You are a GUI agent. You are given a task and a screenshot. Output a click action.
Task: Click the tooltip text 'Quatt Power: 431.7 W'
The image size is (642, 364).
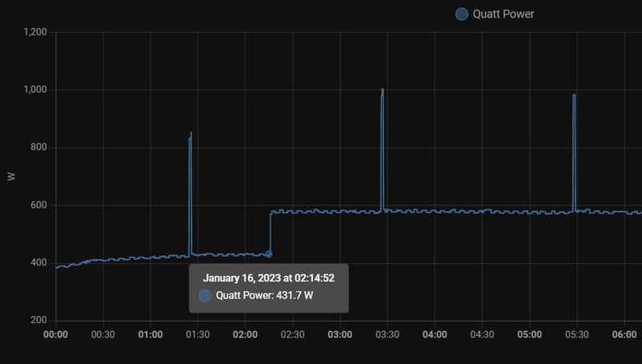tap(264, 295)
